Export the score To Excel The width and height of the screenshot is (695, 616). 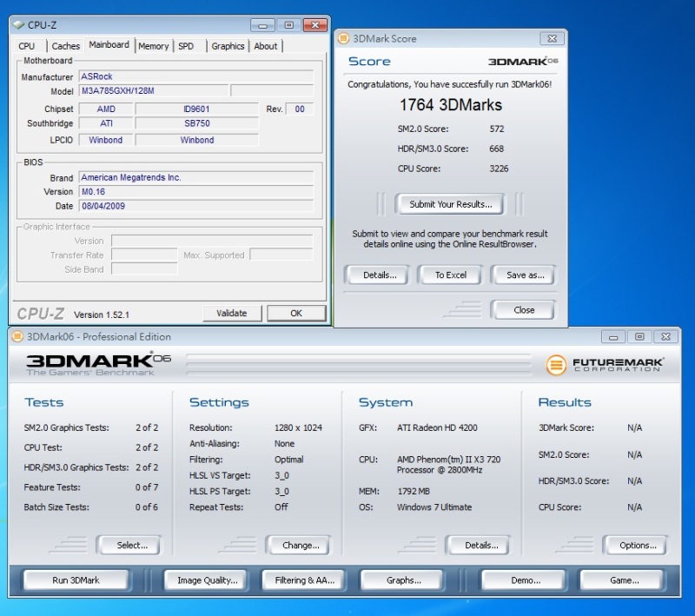451,275
